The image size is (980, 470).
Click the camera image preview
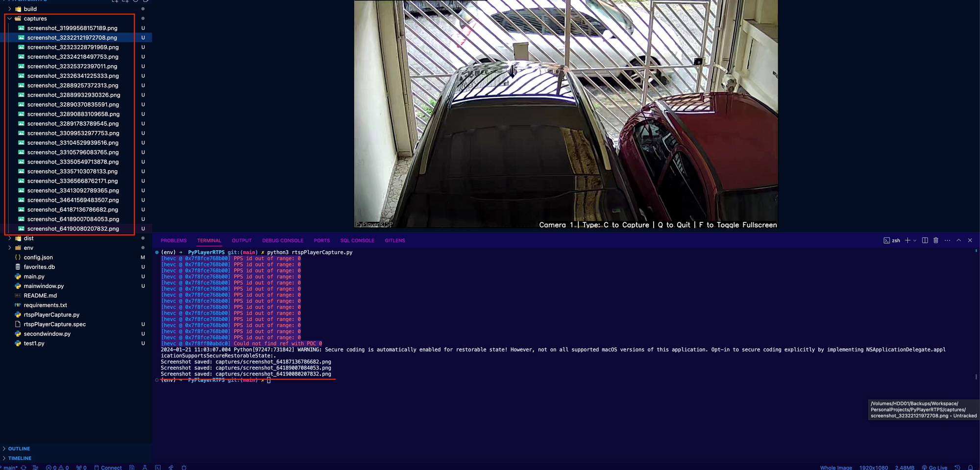(566, 114)
